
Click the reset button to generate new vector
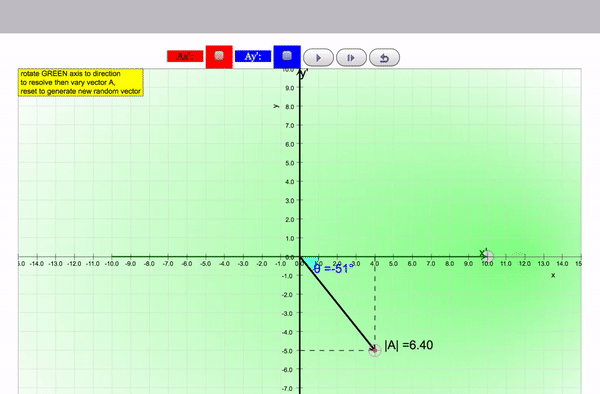[x=385, y=58]
